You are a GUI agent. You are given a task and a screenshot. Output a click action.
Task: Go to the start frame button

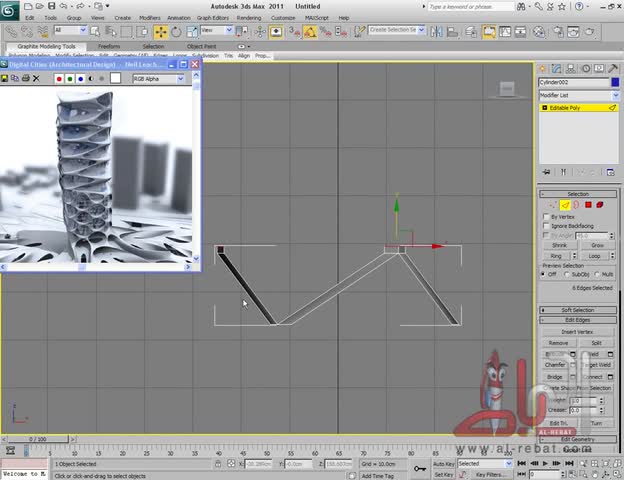521,463
